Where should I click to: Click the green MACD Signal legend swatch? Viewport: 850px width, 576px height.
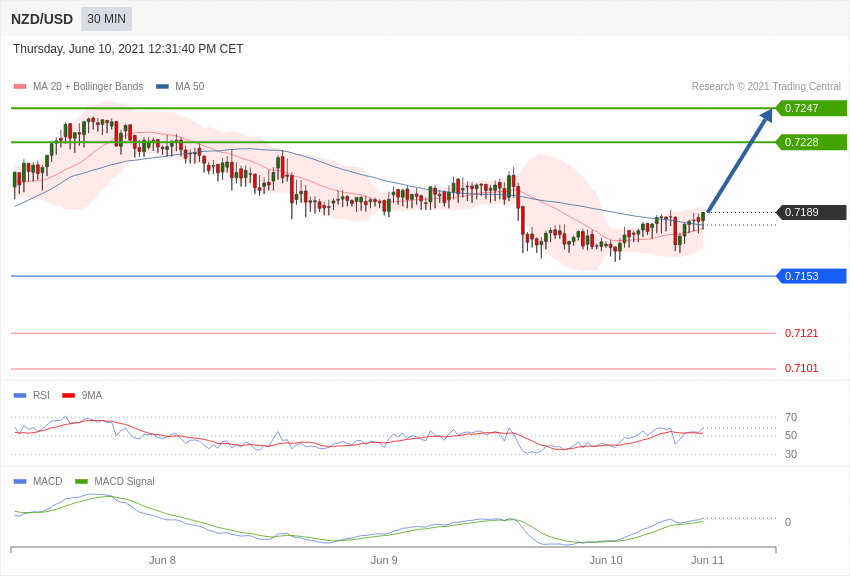click(x=81, y=481)
